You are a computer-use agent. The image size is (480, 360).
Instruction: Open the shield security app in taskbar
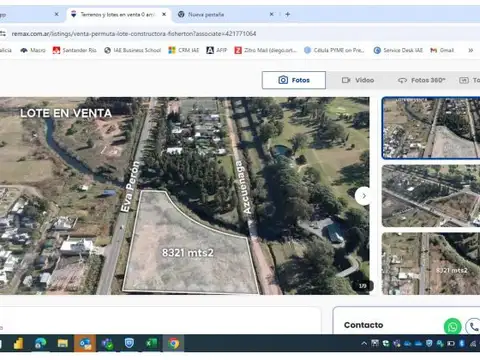coord(129,343)
